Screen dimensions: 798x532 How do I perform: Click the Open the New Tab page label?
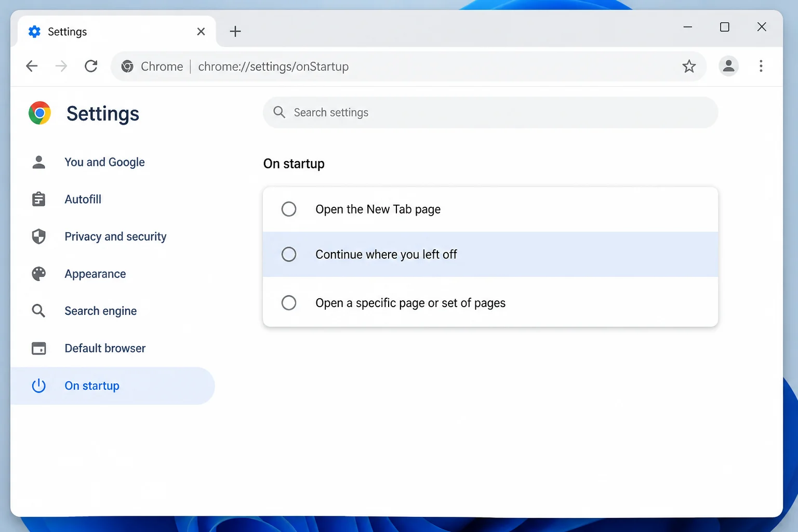(378, 209)
